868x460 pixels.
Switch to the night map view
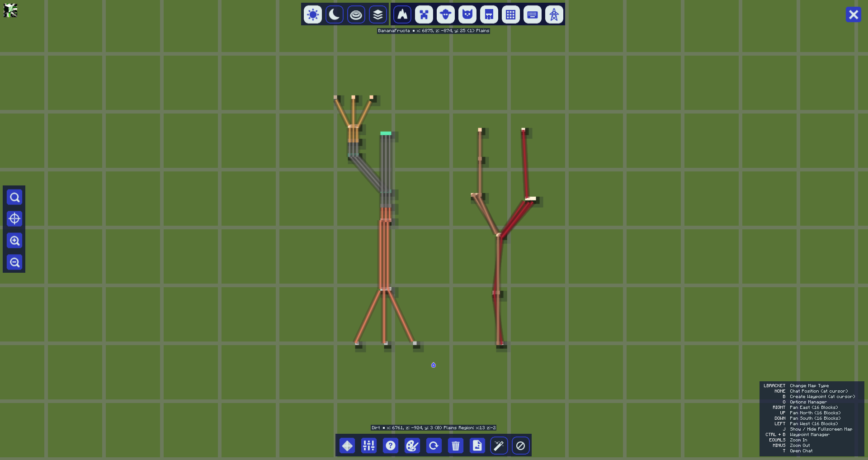[x=334, y=14]
